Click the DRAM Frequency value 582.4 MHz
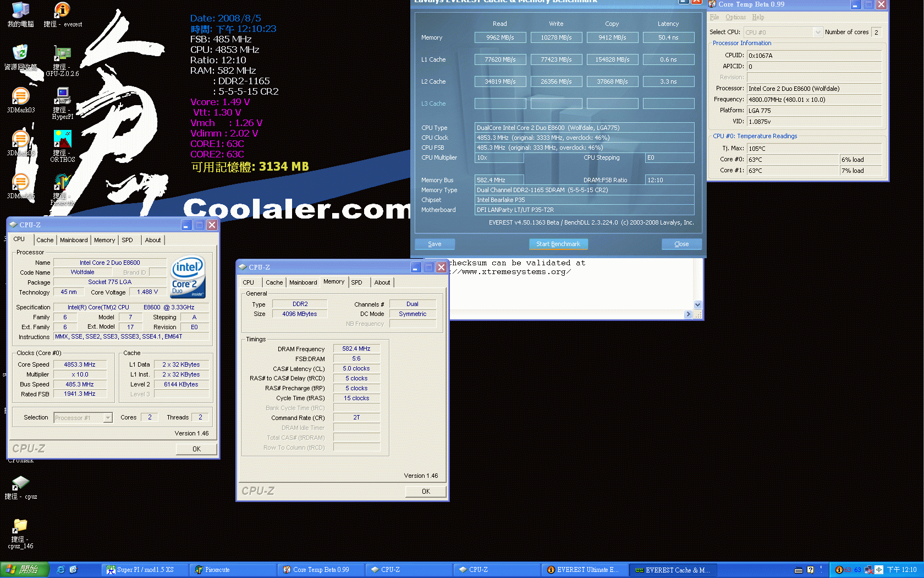 pos(356,348)
